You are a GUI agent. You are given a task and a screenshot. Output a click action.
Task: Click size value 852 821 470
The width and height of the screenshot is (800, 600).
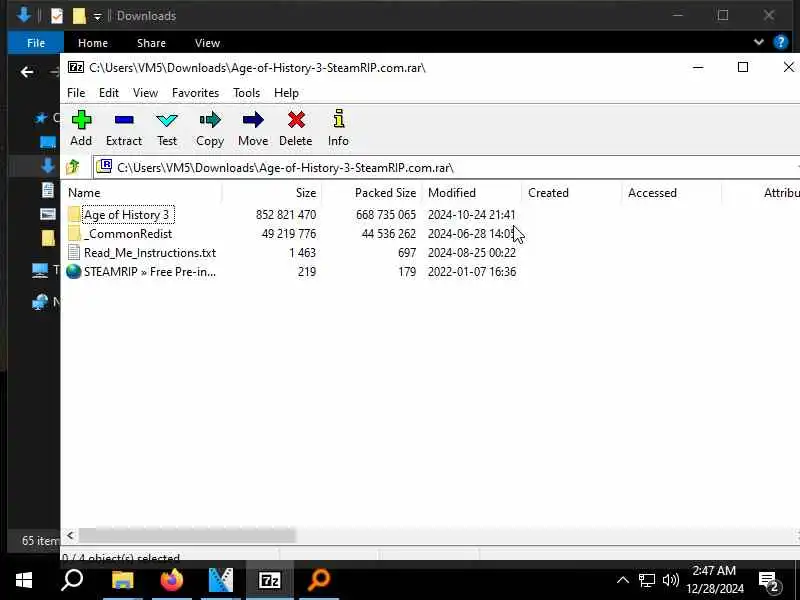286,215
